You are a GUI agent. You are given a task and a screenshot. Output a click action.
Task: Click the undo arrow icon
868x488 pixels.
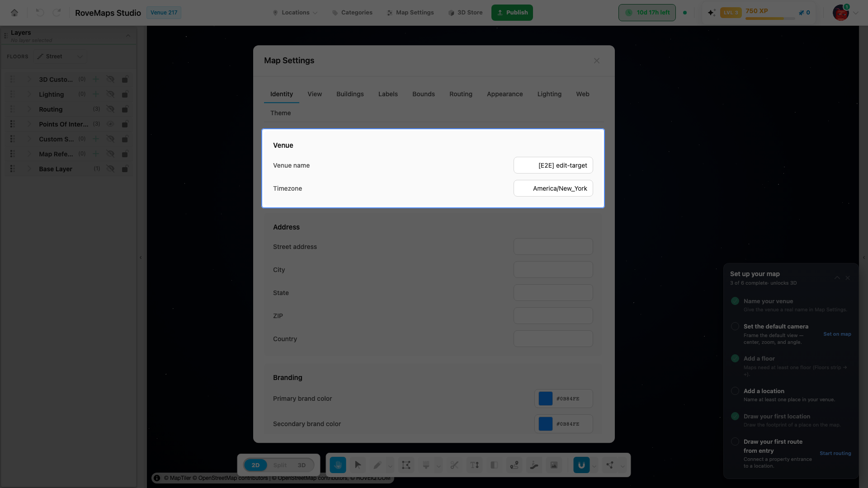(x=40, y=13)
